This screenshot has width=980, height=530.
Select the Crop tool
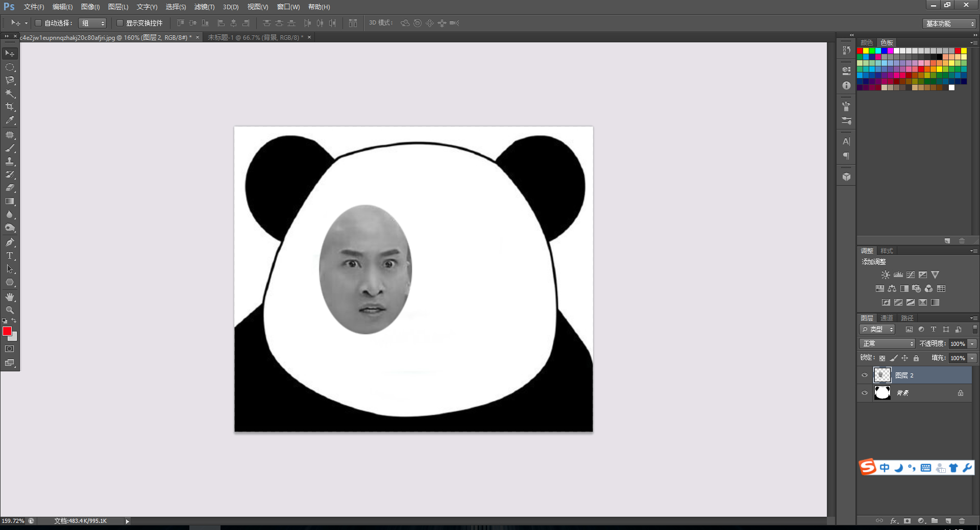point(10,107)
